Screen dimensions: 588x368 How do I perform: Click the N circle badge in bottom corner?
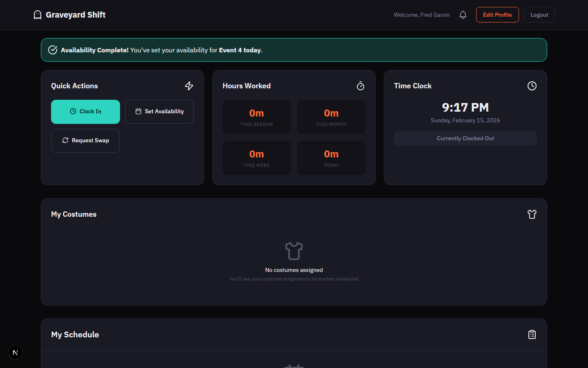(15, 352)
